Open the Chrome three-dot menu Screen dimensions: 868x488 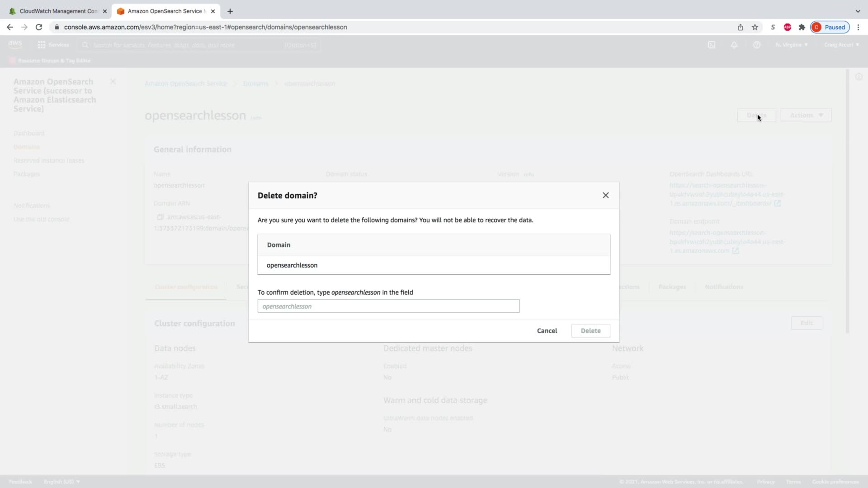[858, 27]
